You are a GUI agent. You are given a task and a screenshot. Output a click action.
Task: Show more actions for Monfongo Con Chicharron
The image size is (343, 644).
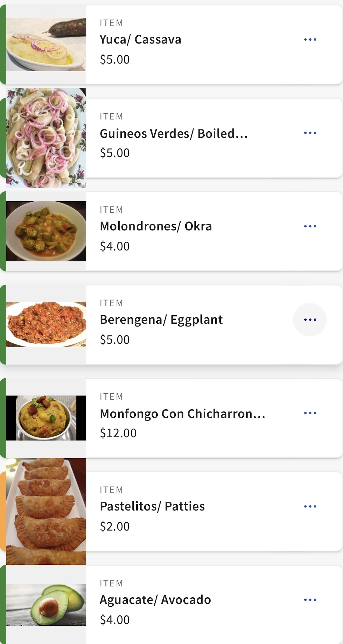pos(310,413)
